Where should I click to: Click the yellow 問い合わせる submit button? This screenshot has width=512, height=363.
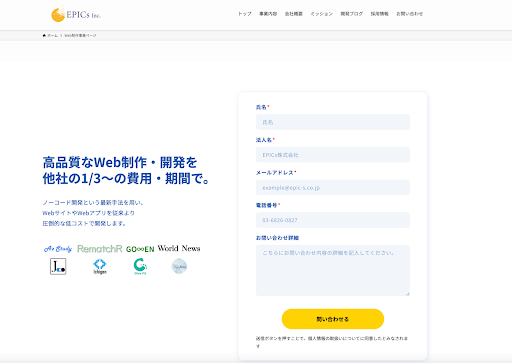point(333,319)
